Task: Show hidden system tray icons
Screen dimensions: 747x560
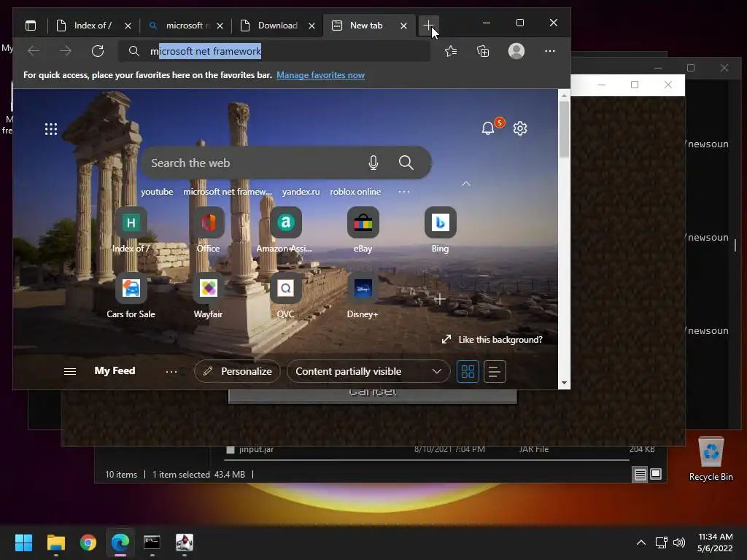Action: pos(641,542)
